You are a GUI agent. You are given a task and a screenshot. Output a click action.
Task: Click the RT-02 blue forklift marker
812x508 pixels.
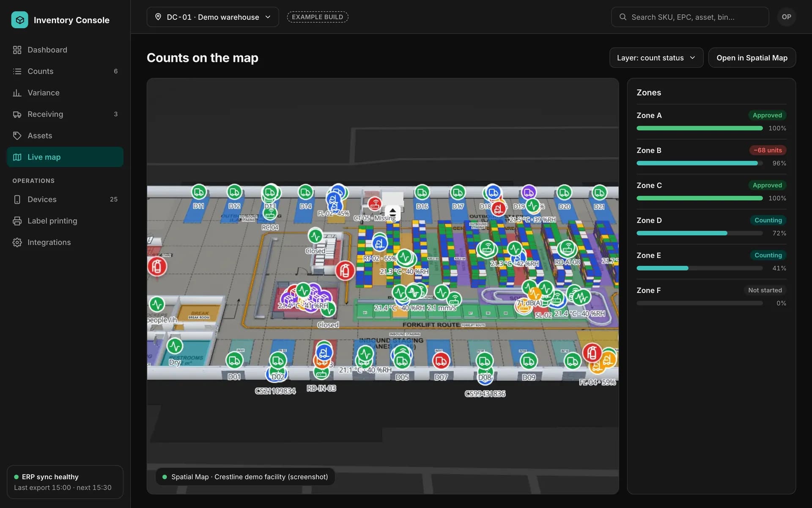click(x=380, y=243)
